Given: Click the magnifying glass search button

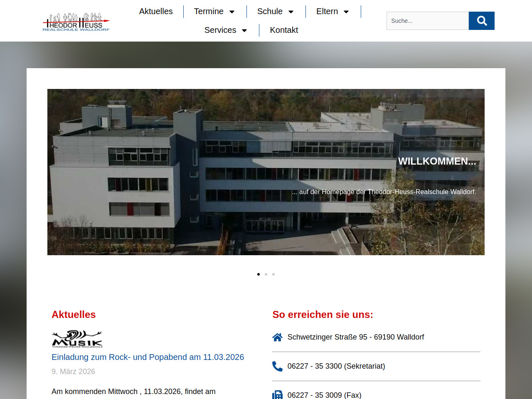Looking at the screenshot, I should pyautogui.click(x=481, y=21).
